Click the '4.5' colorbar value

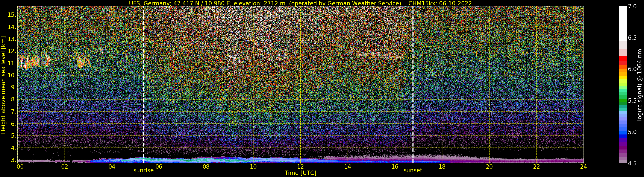point(632,163)
